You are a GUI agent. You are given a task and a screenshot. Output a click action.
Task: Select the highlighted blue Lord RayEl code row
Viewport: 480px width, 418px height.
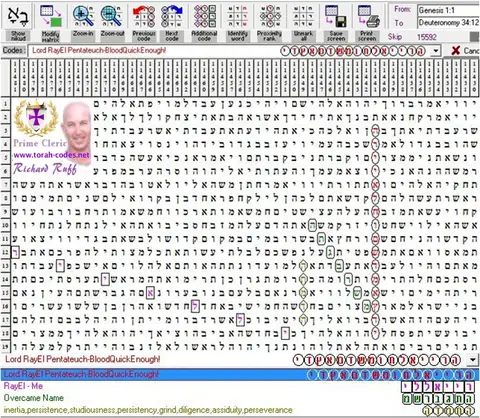[240, 375]
